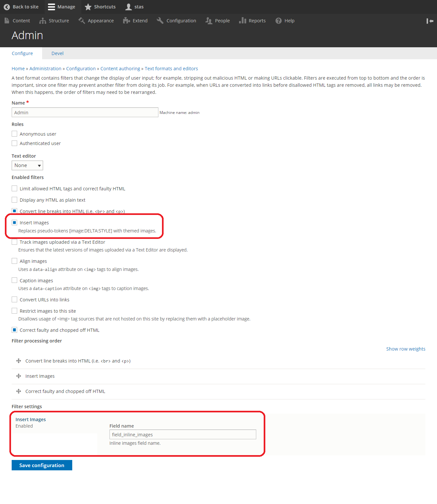437x504 pixels.
Task: Switch to the Devel tab
Action: tap(57, 53)
